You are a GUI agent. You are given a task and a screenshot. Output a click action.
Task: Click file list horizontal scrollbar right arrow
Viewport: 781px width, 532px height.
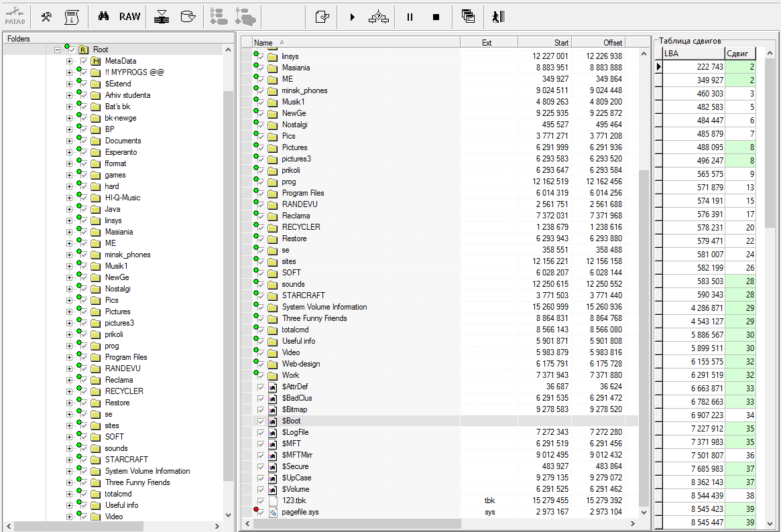(x=633, y=523)
